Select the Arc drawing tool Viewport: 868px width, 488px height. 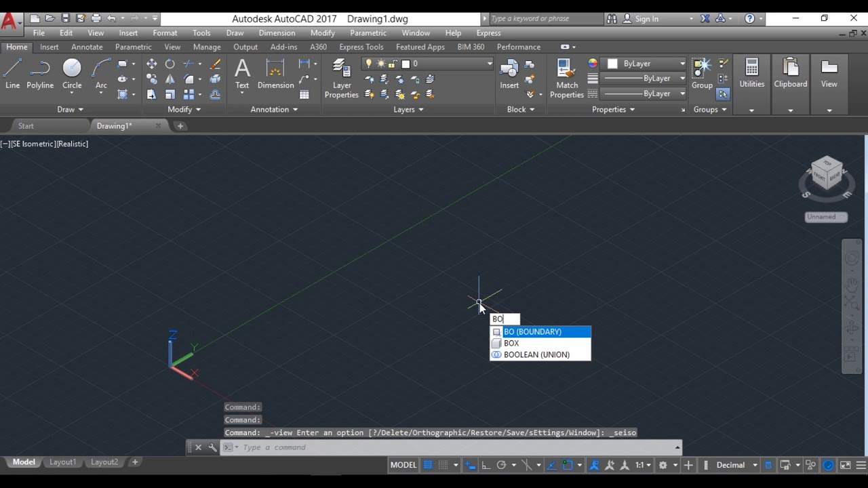[x=101, y=73]
